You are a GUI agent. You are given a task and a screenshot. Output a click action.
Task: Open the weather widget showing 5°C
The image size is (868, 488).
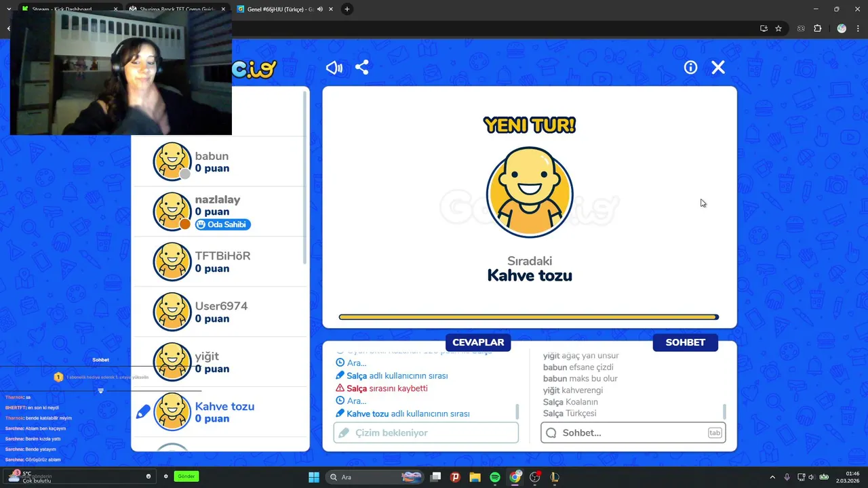(31, 477)
